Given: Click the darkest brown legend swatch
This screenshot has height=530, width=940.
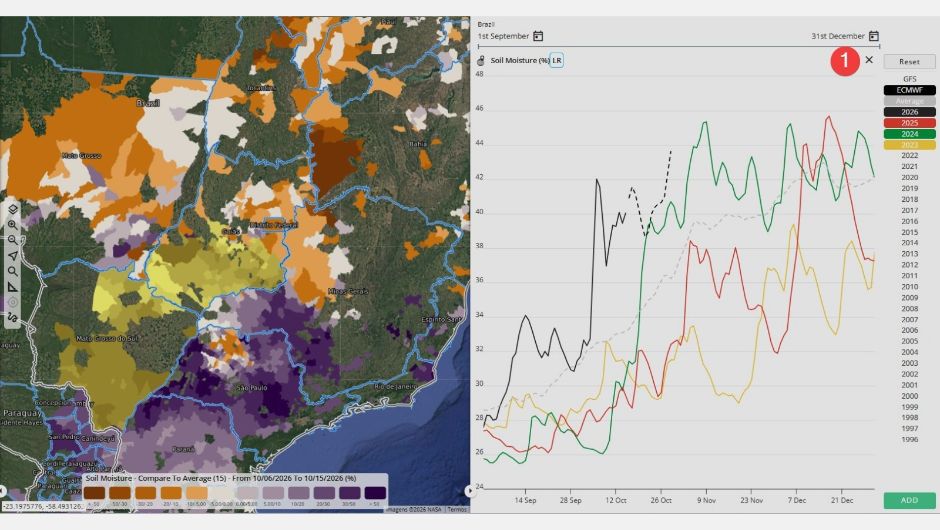Looking at the screenshot, I should point(94,493).
